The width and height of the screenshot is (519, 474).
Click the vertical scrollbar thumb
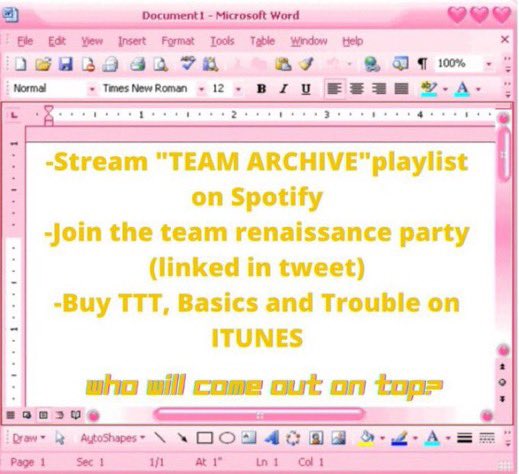(x=504, y=154)
